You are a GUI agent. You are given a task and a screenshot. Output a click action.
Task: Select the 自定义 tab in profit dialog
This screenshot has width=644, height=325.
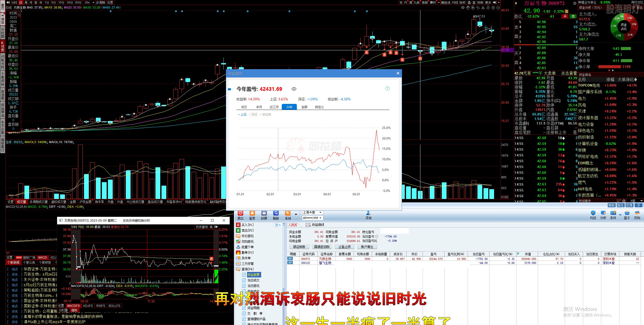point(319,107)
